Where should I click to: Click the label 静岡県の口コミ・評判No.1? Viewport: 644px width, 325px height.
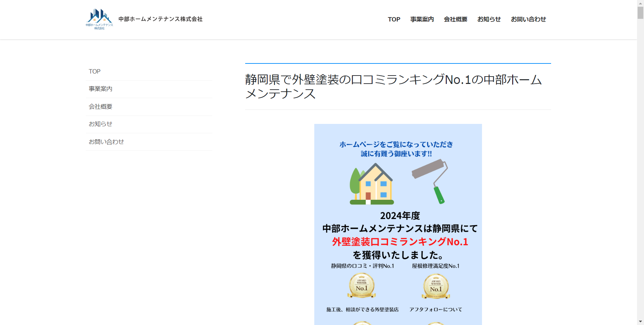(363, 266)
